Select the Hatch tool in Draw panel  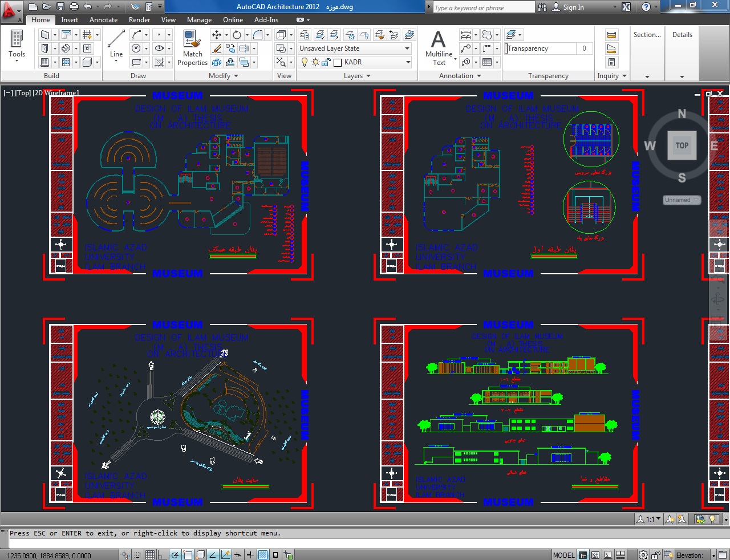click(x=159, y=62)
